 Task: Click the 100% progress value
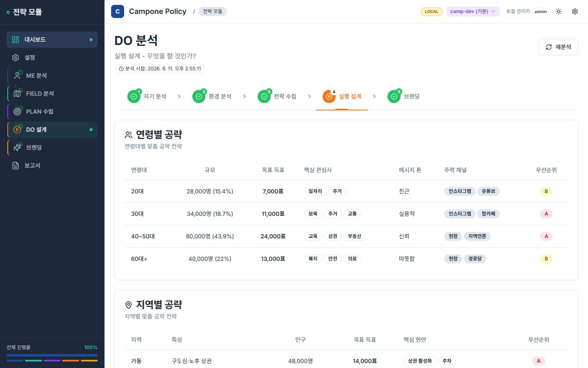tap(91, 348)
